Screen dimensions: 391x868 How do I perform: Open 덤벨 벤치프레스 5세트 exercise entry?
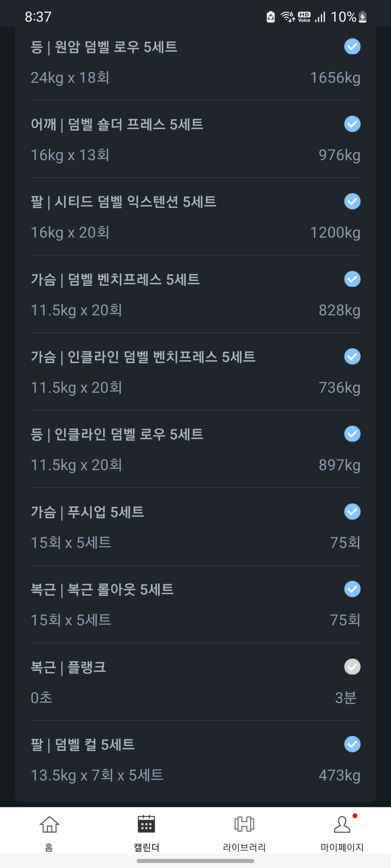pyautogui.click(x=115, y=280)
